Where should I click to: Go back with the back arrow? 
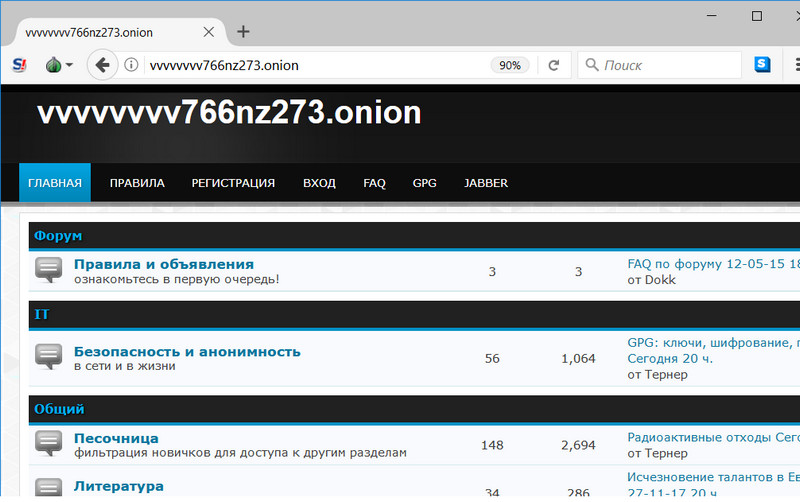[x=101, y=66]
